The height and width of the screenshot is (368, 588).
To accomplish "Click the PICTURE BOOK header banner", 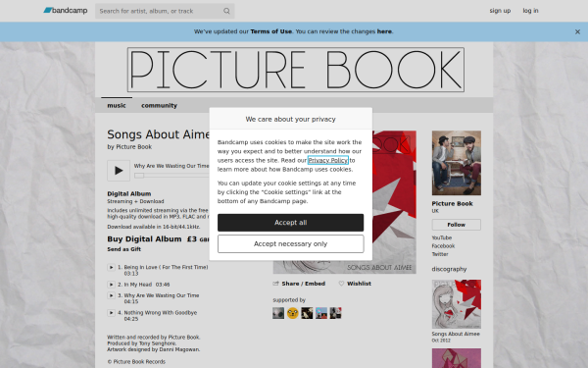I will click(296, 70).
